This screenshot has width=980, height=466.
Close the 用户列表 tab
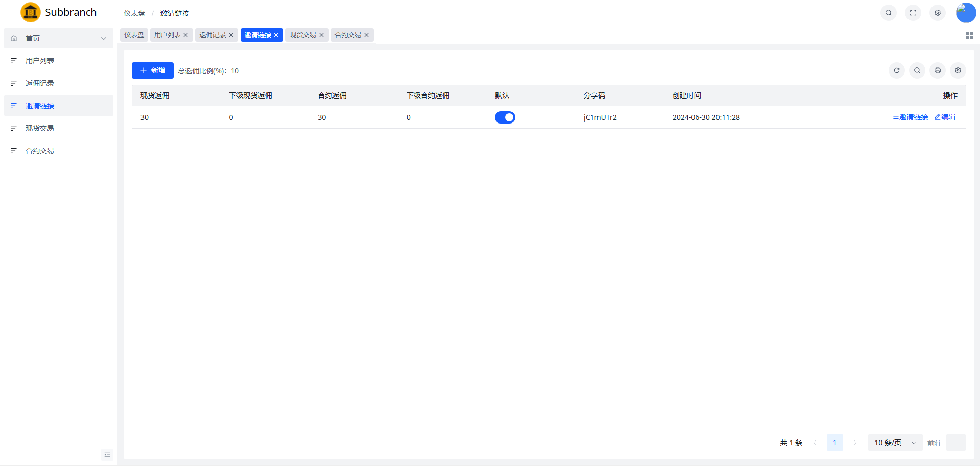(x=186, y=35)
